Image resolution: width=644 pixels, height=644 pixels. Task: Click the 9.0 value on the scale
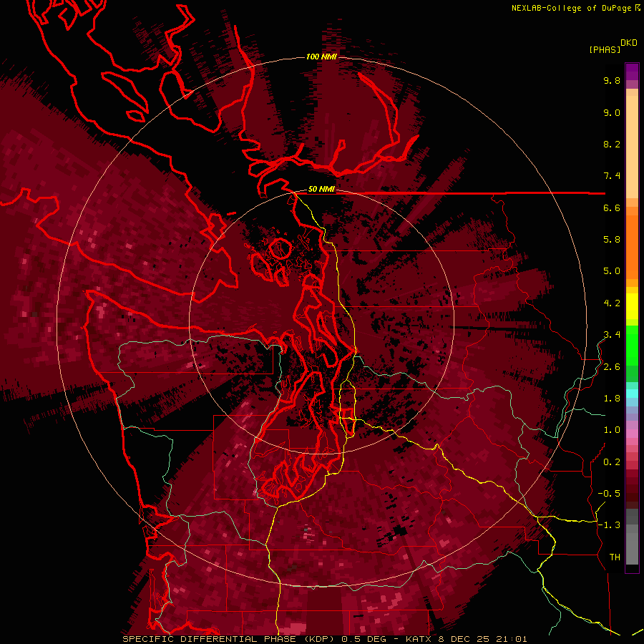coord(612,113)
